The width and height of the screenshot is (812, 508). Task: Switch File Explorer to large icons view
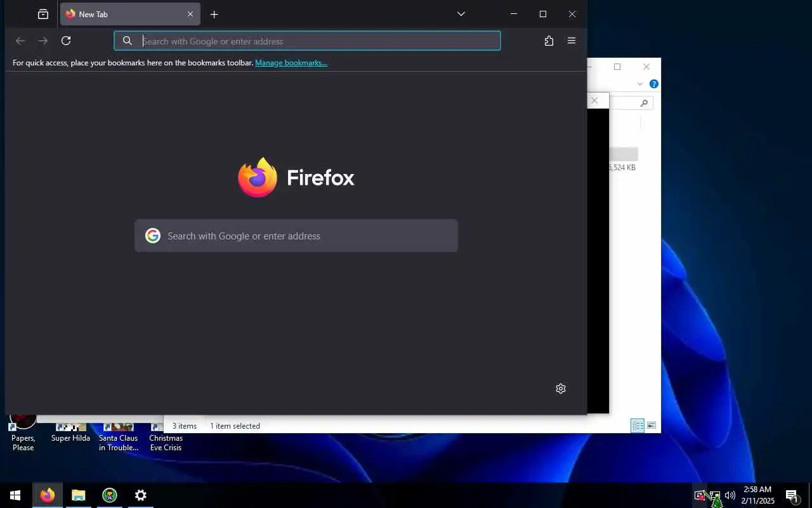click(652, 425)
